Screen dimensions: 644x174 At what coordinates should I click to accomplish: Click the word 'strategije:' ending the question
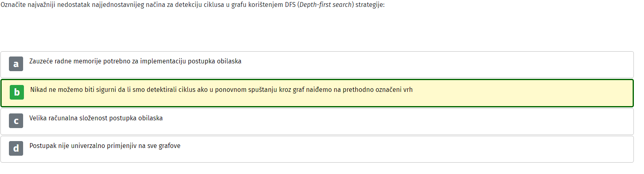point(370,5)
